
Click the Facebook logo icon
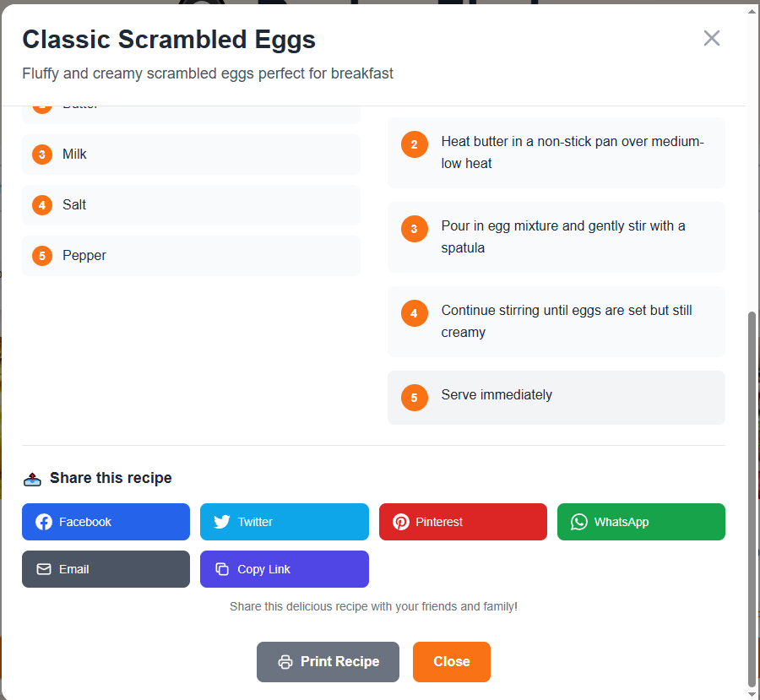point(44,522)
